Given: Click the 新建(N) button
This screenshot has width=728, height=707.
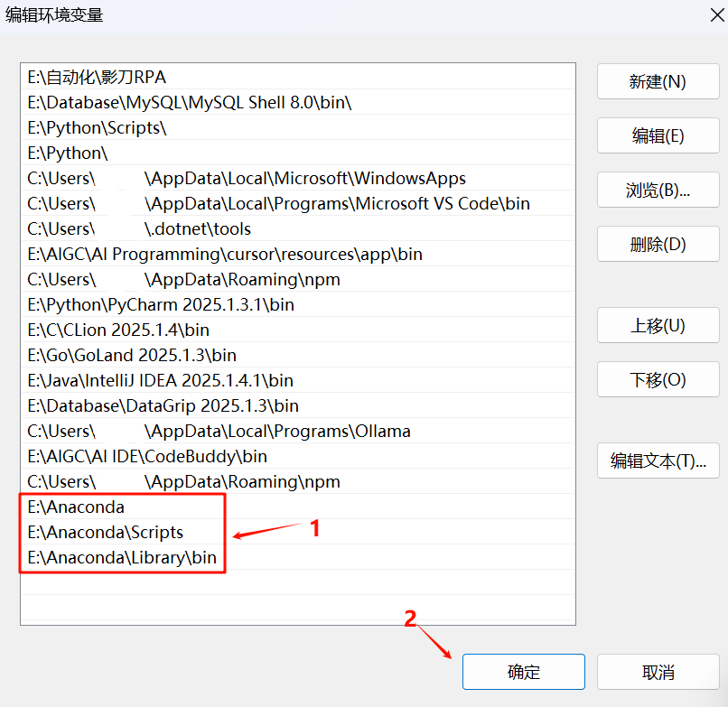Looking at the screenshot, I should coord(658,82).
